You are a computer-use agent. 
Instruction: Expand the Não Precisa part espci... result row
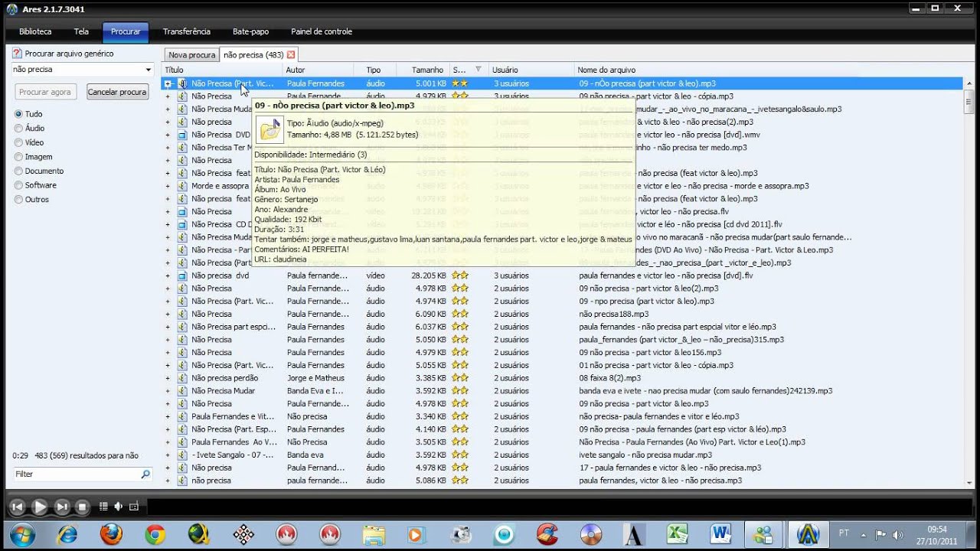pos(168,327)
